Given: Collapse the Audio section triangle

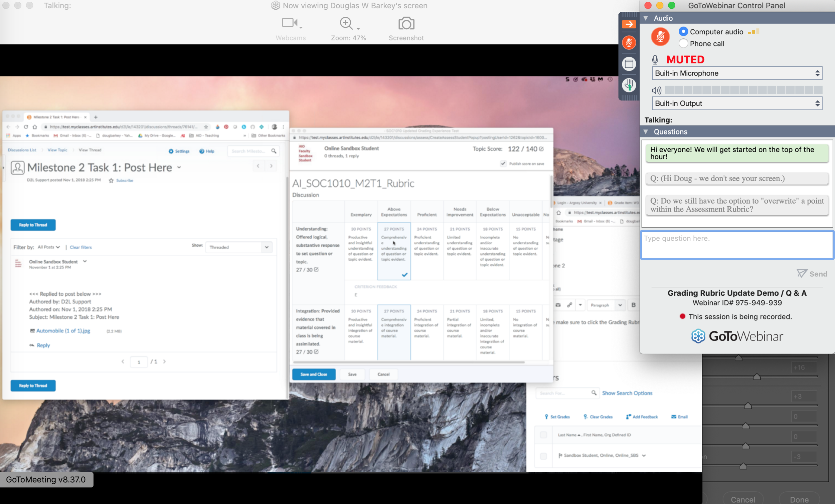Looking at the screenshot, I should [x=646, y=18].
